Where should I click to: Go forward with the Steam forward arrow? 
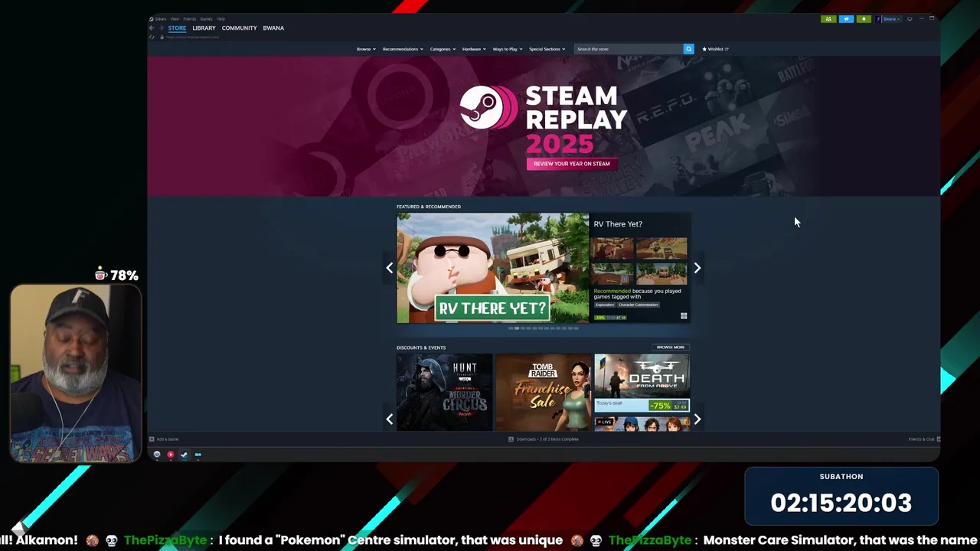[x=161, y=28]
